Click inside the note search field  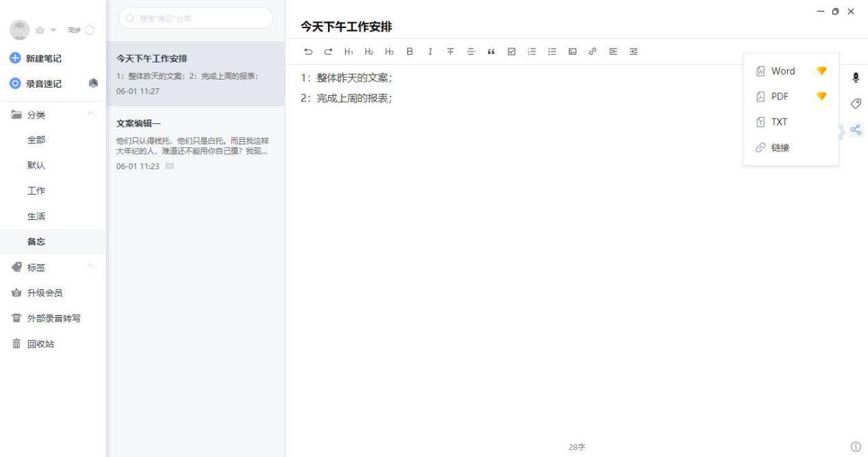coord(195,18)
